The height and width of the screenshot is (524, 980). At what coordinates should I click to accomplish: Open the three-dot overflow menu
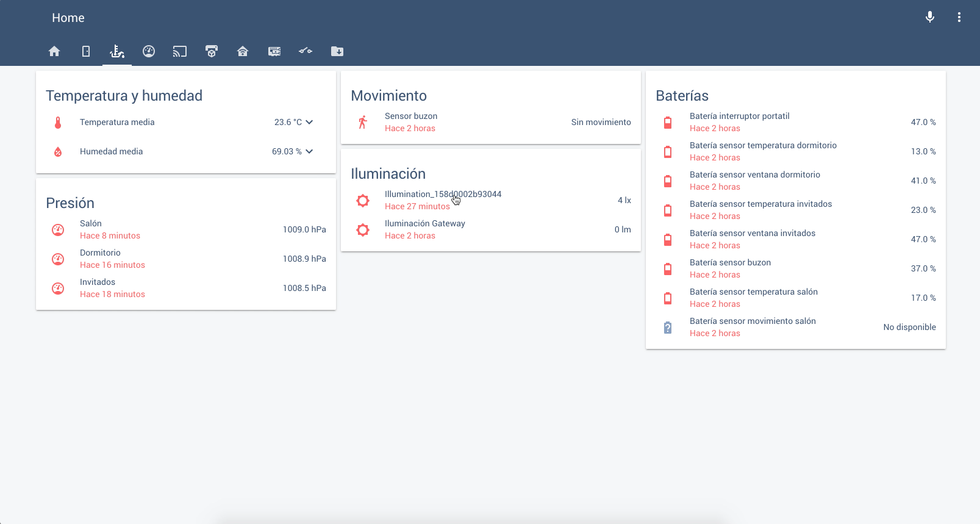pyautogui.click(x=959, y=17)
